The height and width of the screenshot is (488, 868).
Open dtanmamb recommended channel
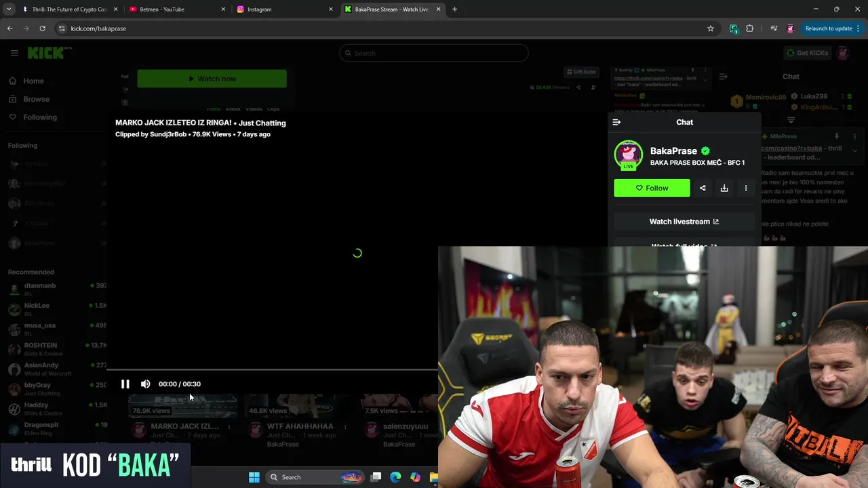coord(56,289)
